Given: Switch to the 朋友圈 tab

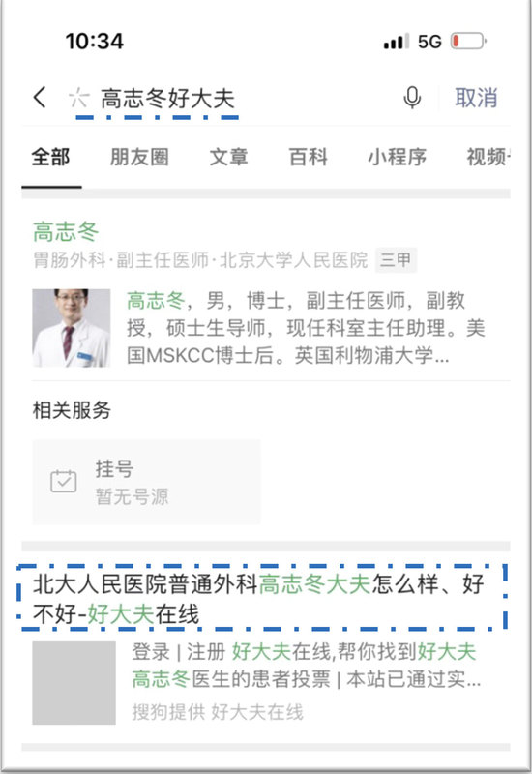Looking at the screenshot, I should tap(139, 157).
